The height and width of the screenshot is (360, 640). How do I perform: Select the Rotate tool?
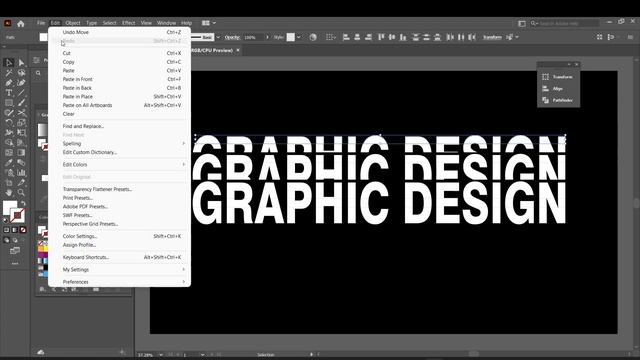[x=9, y=122]
